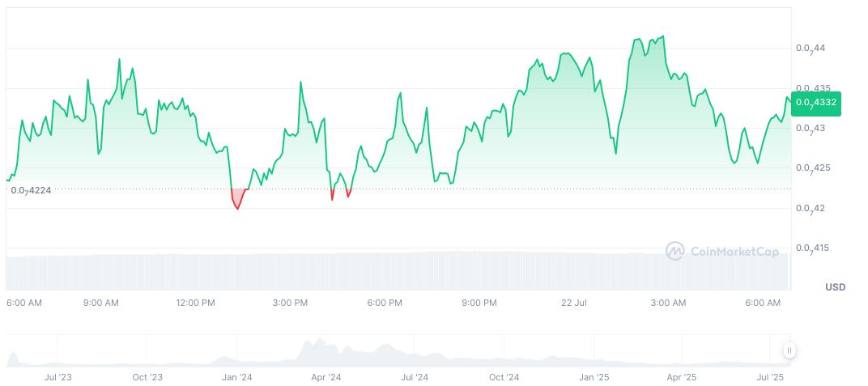Click the 3:00 PM time axis label
Viewport: 868px width, 386px height.
pyautogui.click(x=290, y=303)
